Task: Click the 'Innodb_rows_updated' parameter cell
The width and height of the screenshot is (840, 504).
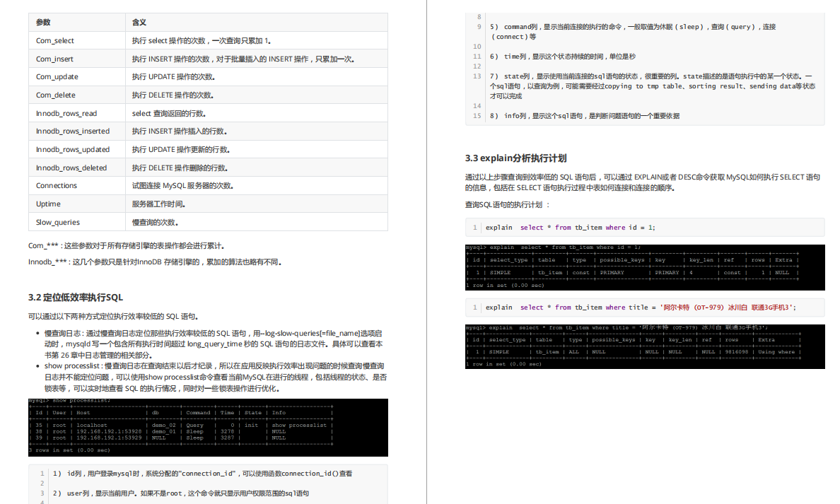Action: click(x=76, y=149)
